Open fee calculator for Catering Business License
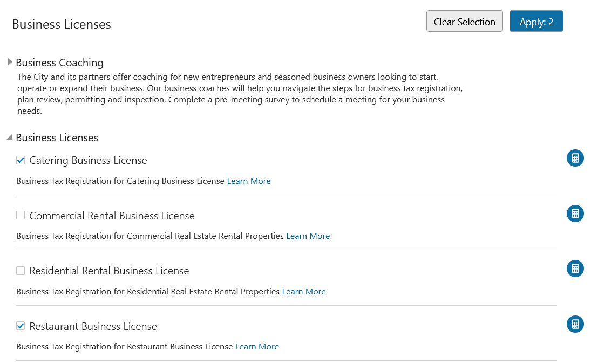The image size is (591, 364). point(575,158)
